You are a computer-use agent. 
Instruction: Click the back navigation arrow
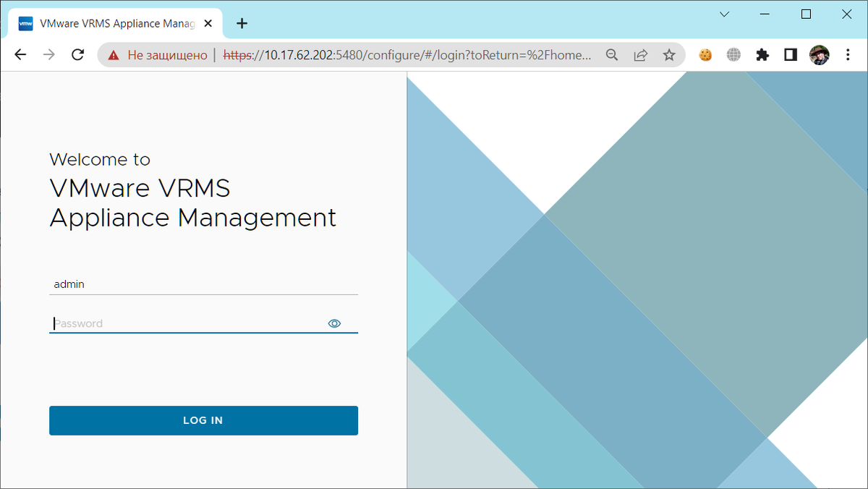coord(20,54)
